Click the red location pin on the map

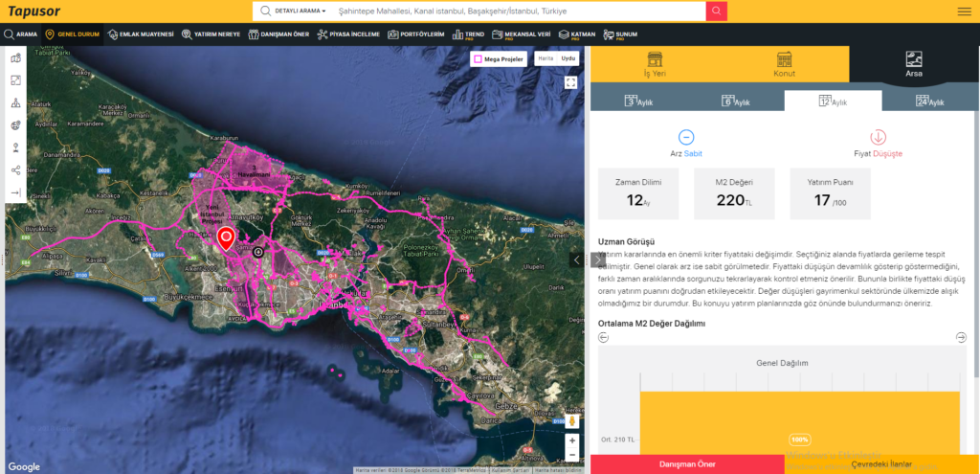click(226, 237)
